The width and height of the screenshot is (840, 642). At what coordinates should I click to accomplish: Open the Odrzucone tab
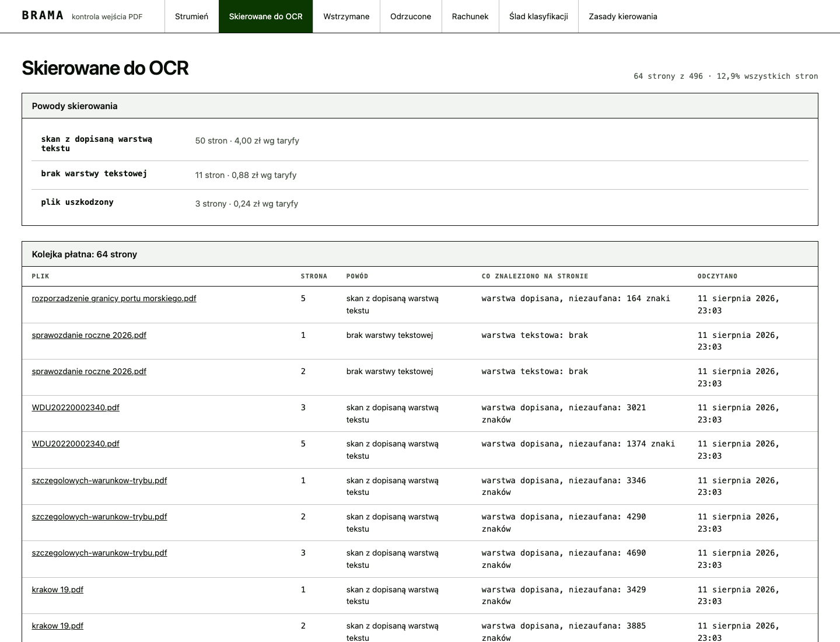pos(411,16)
